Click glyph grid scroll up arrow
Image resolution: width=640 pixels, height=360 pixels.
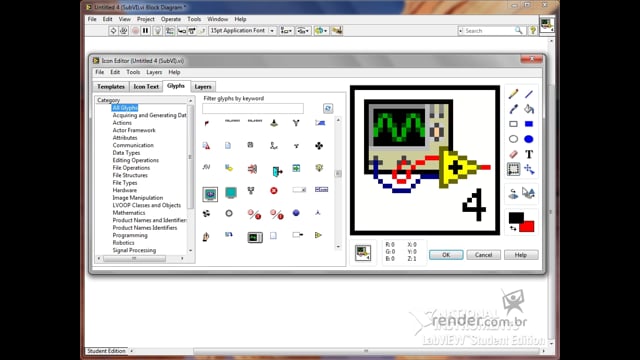338,120
